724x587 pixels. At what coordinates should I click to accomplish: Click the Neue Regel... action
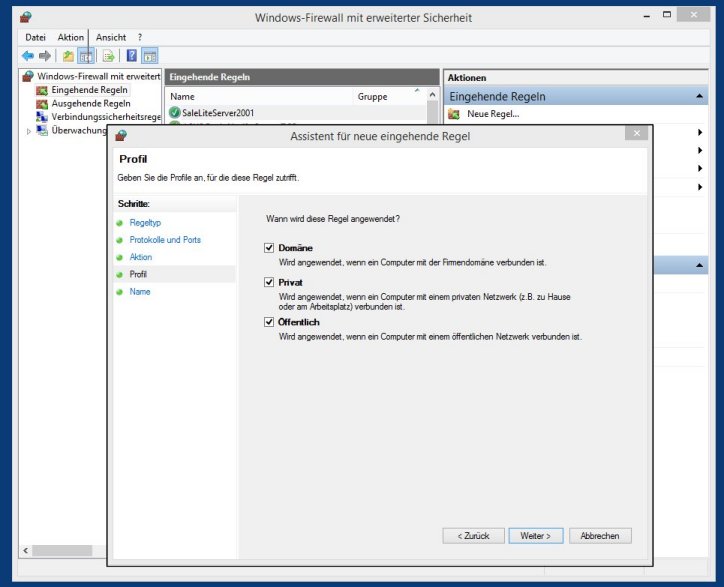click(492, 114)
